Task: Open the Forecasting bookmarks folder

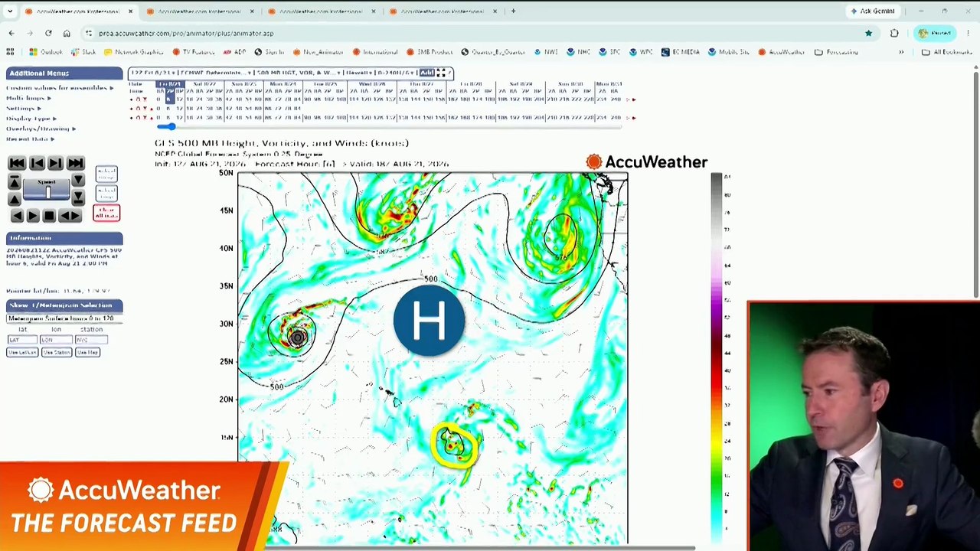Action: 837,52
